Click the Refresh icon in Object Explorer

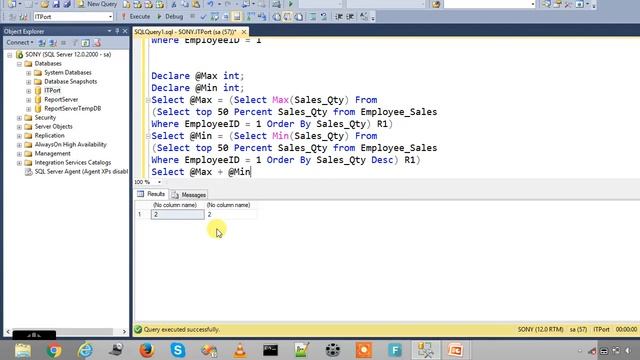pyautogui.click(x=85, y=42)
